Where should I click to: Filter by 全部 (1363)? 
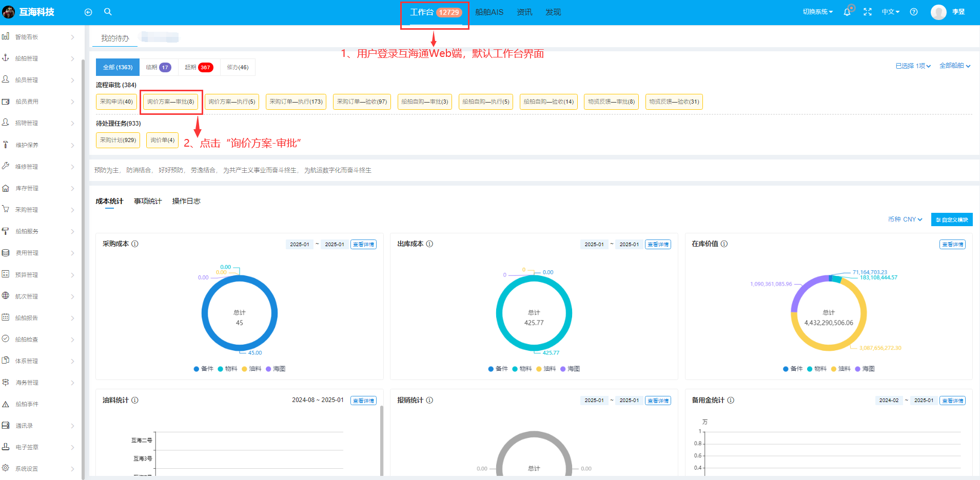pyautogui.click(x=117, y=67)
